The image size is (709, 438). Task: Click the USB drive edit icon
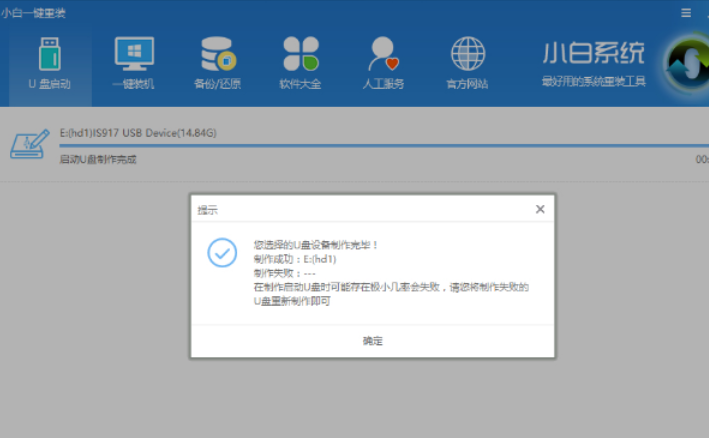tap(29, 144)
